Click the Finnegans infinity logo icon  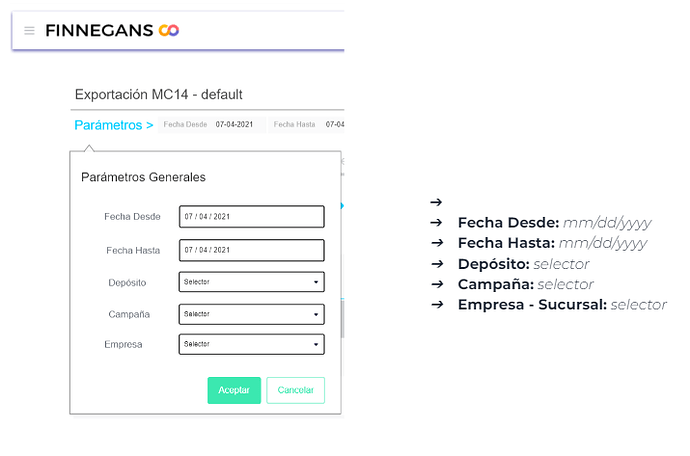tap(169, 31)
